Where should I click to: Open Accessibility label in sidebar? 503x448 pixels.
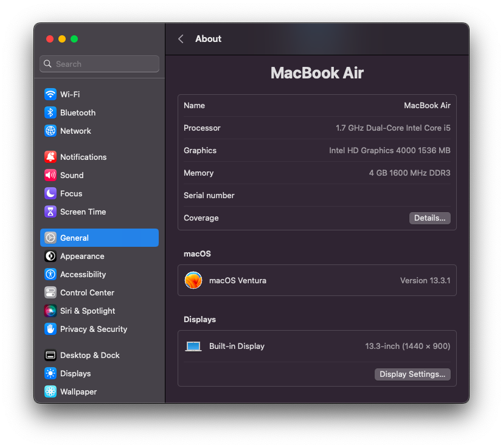pyautogui.click(x=83, y=274)
